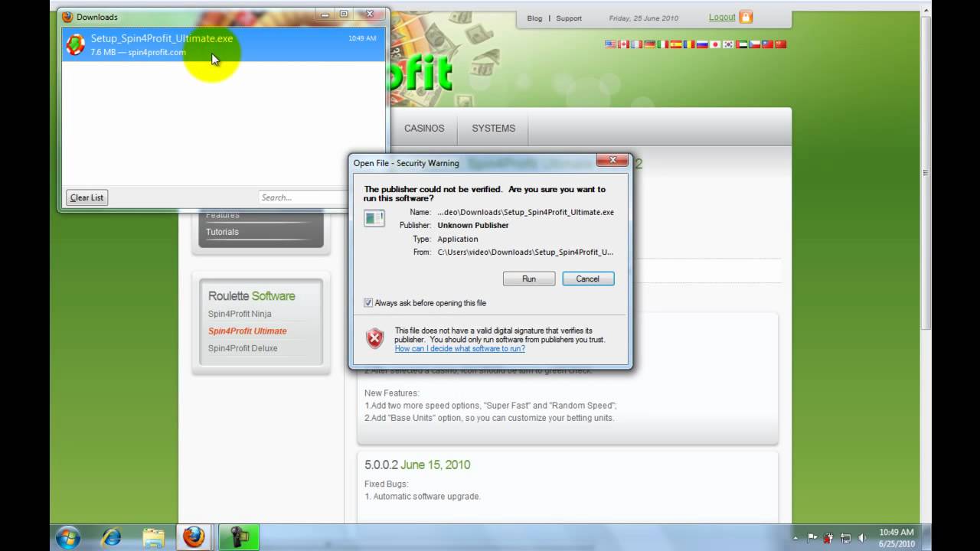The height and width of the screenshot is (551, 980).
Task: Click Clear List in Downloads window
Action: point(87,197)
